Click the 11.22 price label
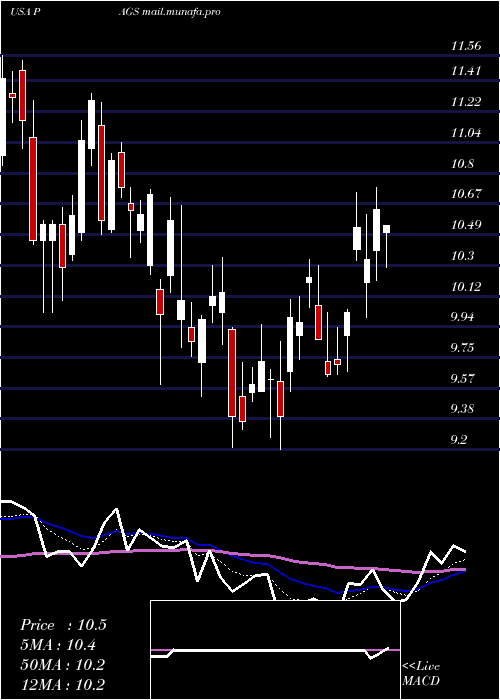Viewport: 500px width, 700px height. (x=466, y=101)
